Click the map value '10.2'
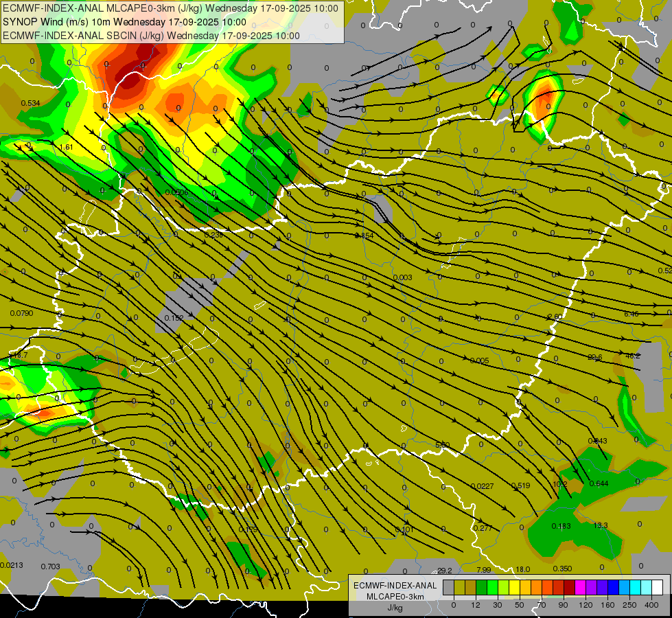The width and height of the screenshot is (672, 618). (560, 484)
